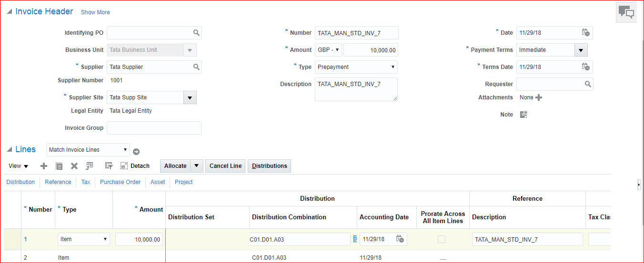The width and height of the screenshot is (644, 263).
Task: Click the Show More link
Action: (x=95, y=12)
